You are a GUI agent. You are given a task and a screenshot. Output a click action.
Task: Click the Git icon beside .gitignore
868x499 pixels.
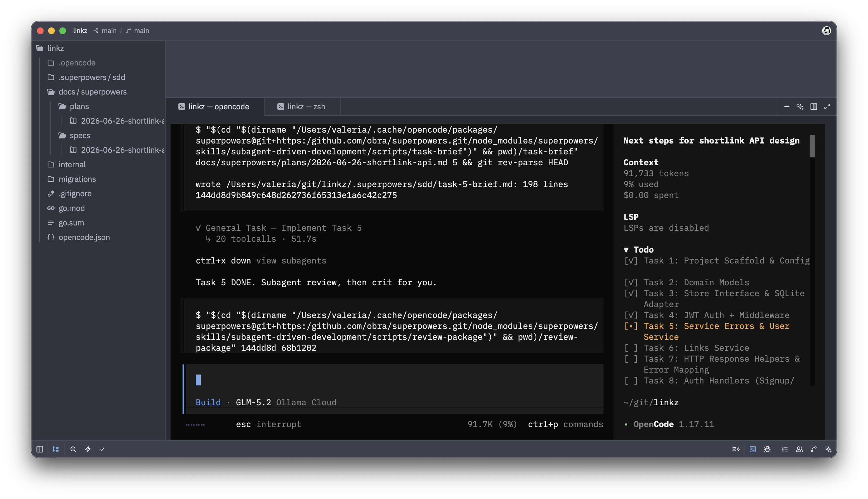pos(51,194)
